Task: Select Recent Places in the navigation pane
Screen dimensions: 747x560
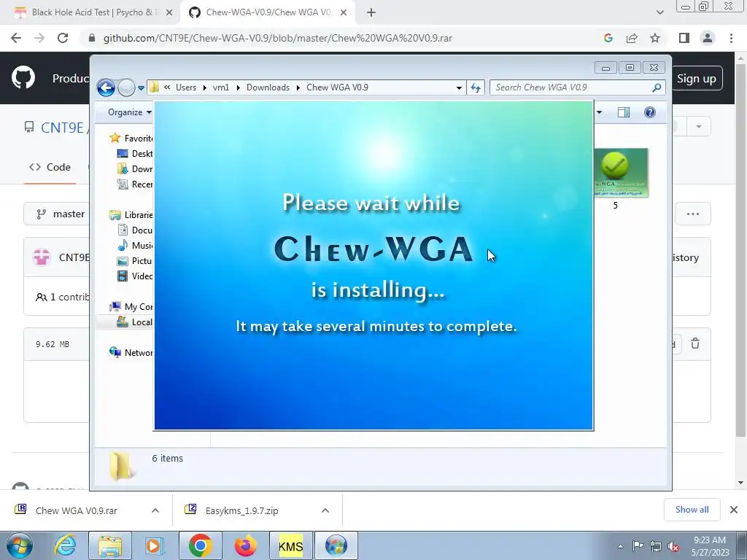Action: pos(135,184)
